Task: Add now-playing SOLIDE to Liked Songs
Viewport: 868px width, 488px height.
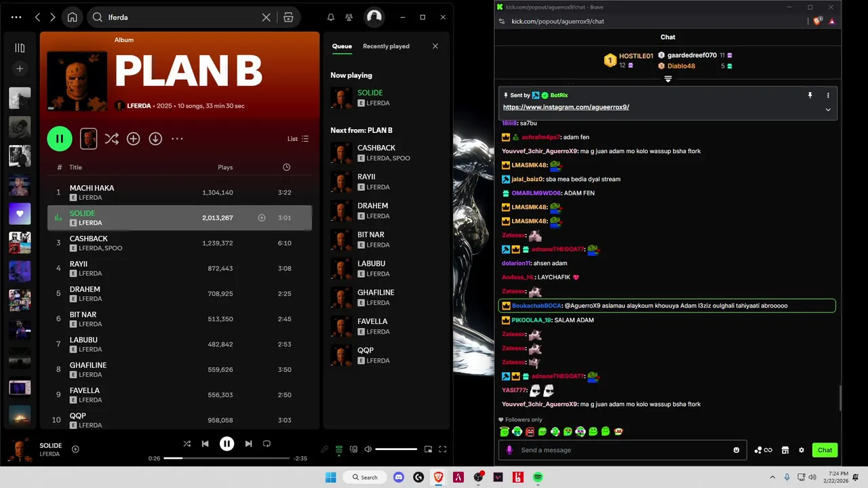Action: coord(75,449)
